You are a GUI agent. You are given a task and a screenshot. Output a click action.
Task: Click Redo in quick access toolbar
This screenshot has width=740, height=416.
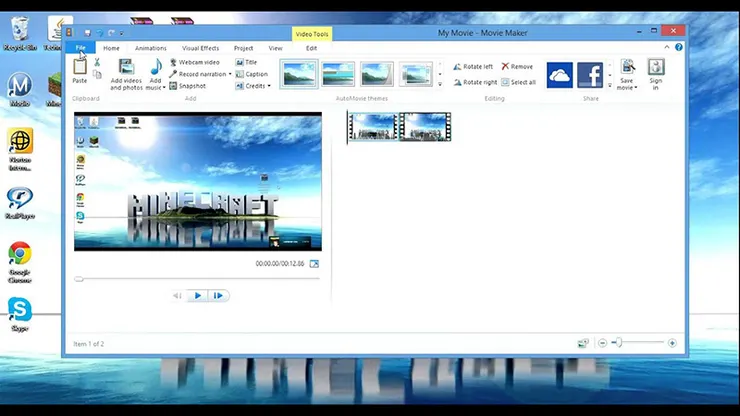point(111,33)
